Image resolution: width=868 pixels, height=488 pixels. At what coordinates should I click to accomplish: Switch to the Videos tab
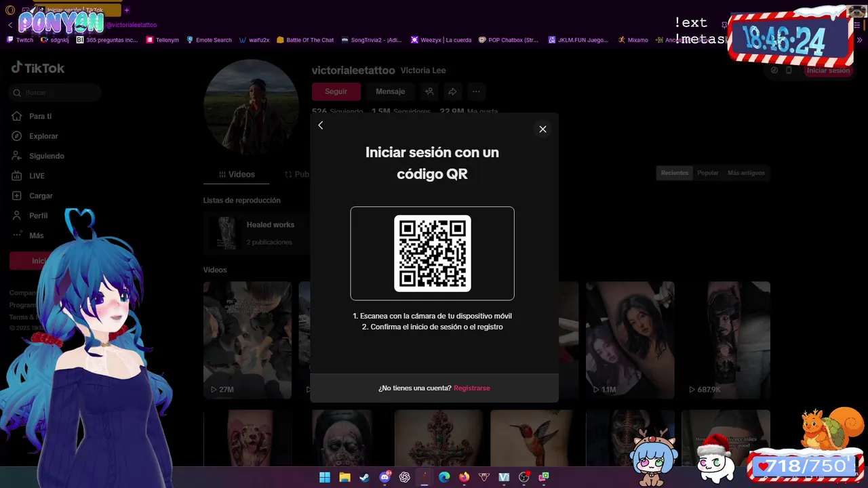click(x=237, y=174)
